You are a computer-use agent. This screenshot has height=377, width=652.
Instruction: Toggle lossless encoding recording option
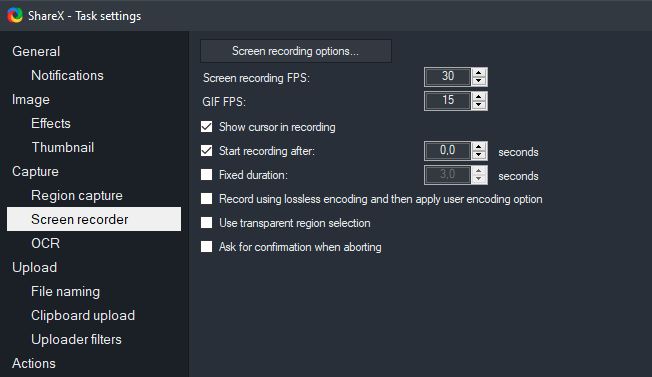point(207,199)
